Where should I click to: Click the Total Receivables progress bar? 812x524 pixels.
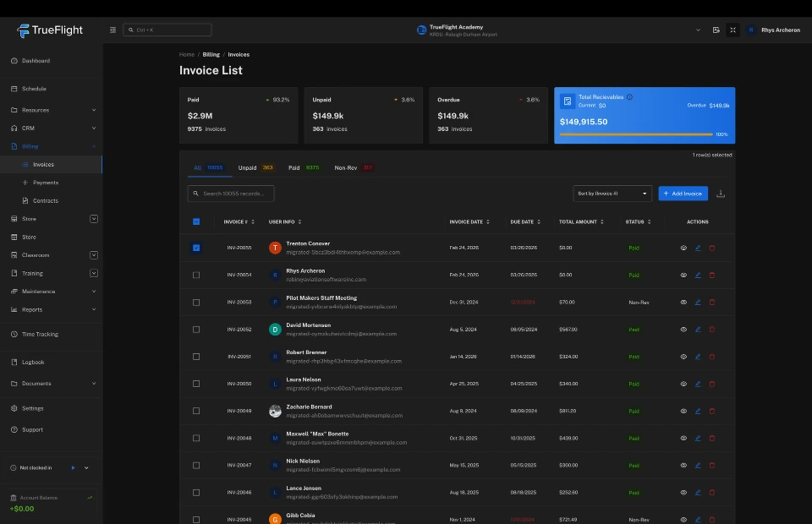click(636, 134)
